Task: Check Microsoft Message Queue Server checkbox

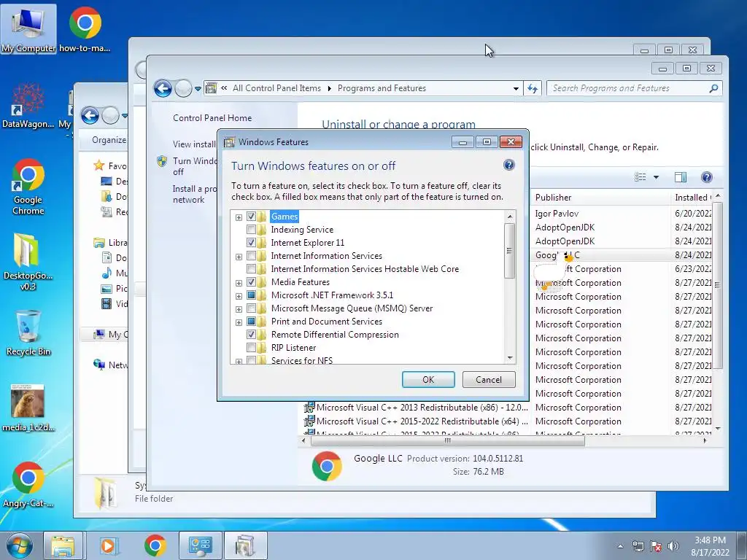Action: pos(251,308)
